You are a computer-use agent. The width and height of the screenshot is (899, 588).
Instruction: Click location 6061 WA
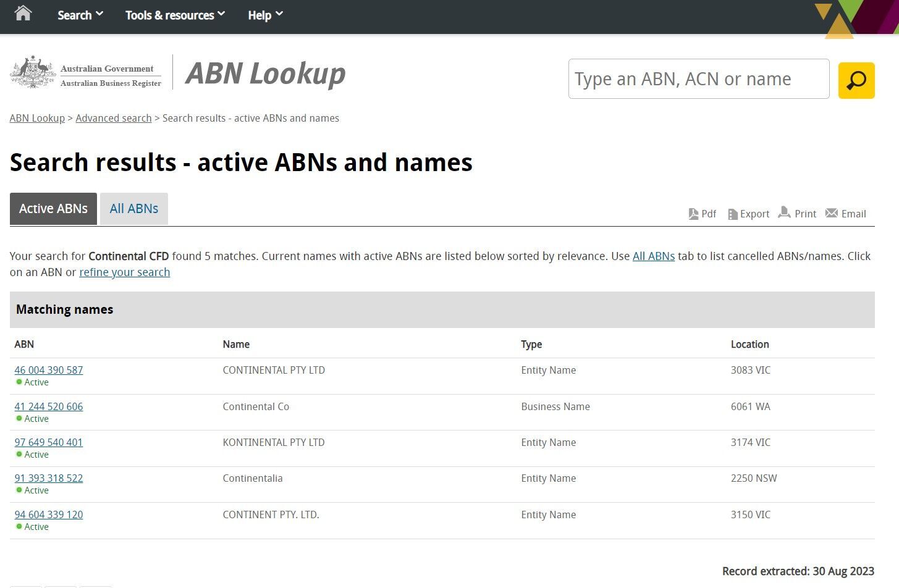pos(751,406)
